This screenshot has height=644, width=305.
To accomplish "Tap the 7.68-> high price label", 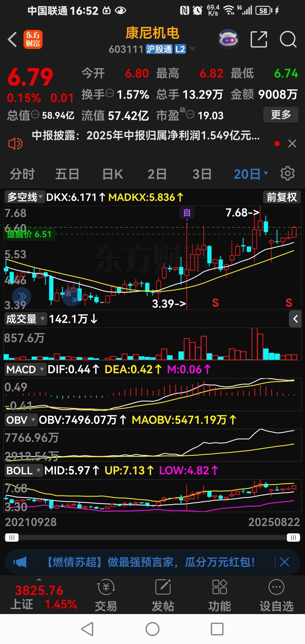I will click(x=242, y=212).
